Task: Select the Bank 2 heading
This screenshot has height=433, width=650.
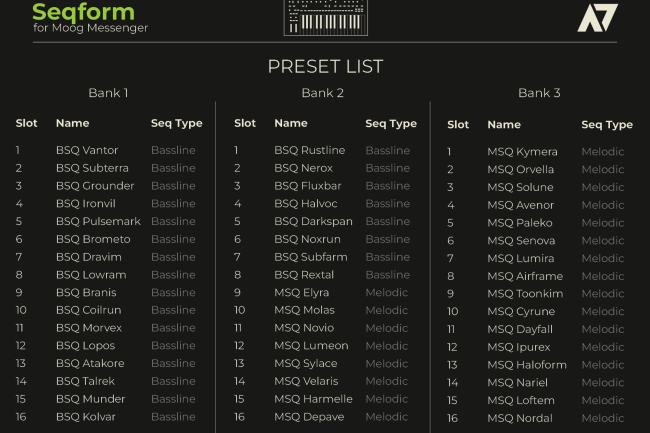Action: pos(323,93)
